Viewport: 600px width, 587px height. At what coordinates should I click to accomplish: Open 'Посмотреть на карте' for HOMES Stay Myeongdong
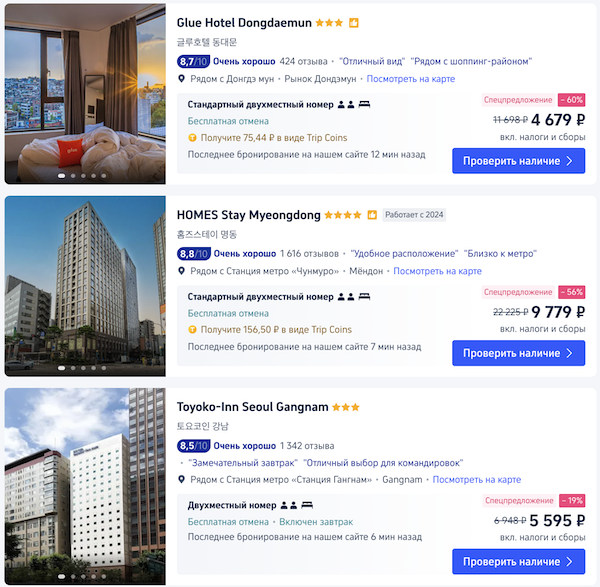[437, 271]
